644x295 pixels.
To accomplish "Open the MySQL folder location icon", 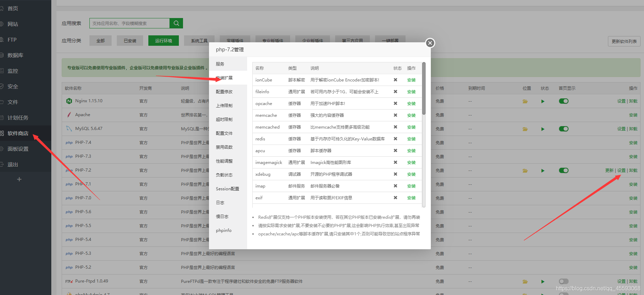I will pos(525,129).
